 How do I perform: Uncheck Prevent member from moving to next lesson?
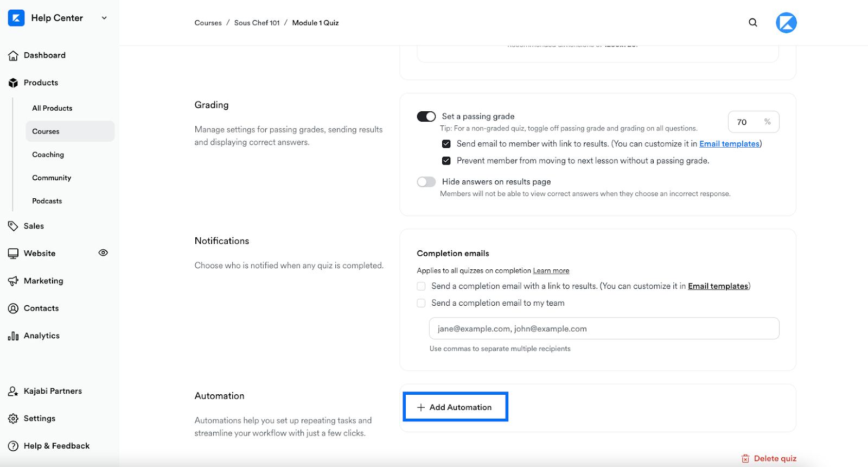point(446,161)
